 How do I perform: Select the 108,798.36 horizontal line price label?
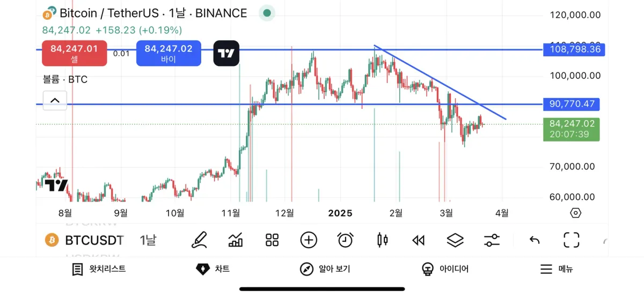pyautogui.click(x=574, y=50)
